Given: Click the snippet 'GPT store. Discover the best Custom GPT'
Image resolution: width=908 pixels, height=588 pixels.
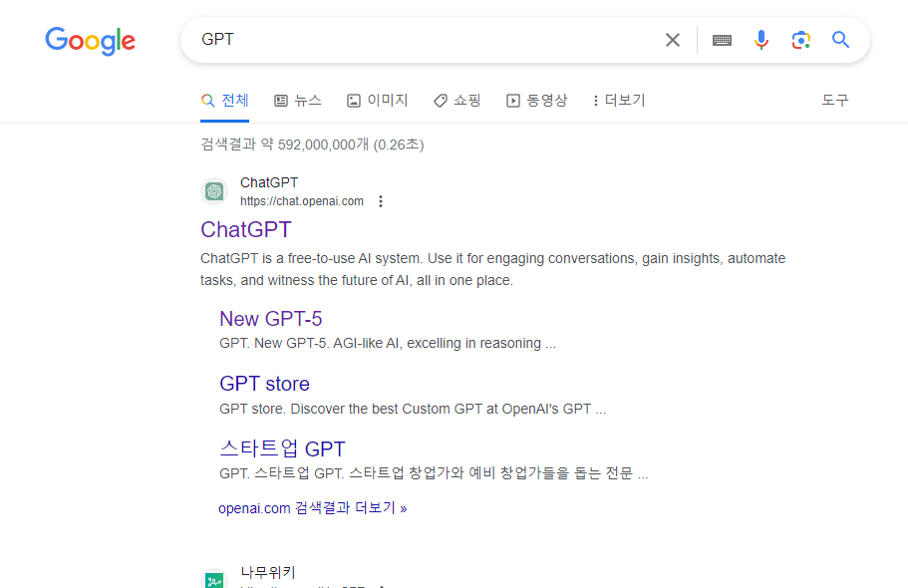Looking at the screenshot, I should [x=413, y=409].
